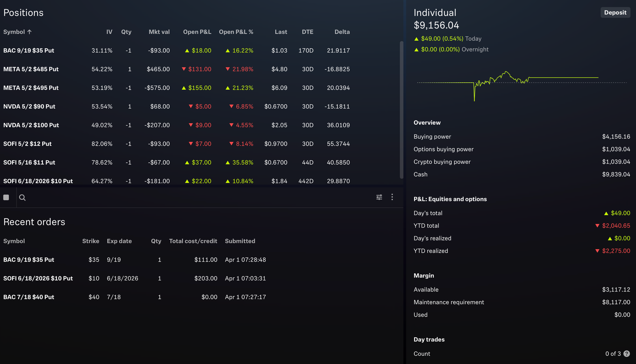
Task: Click Margin Available $3,117.12 value
Action: pyautogui.click(x=616, y=290)
